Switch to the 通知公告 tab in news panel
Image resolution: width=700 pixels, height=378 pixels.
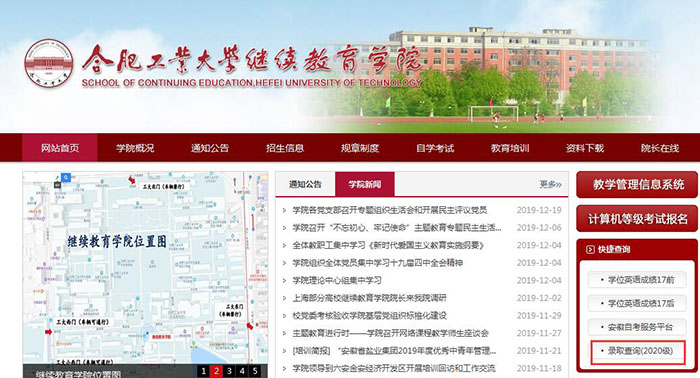tap(305, 184)
